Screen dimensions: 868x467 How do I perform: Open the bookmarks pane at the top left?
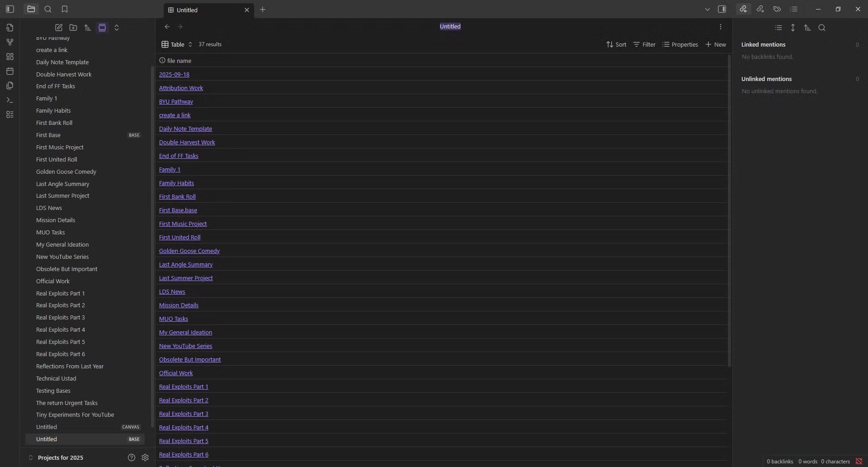click(65, 9)
